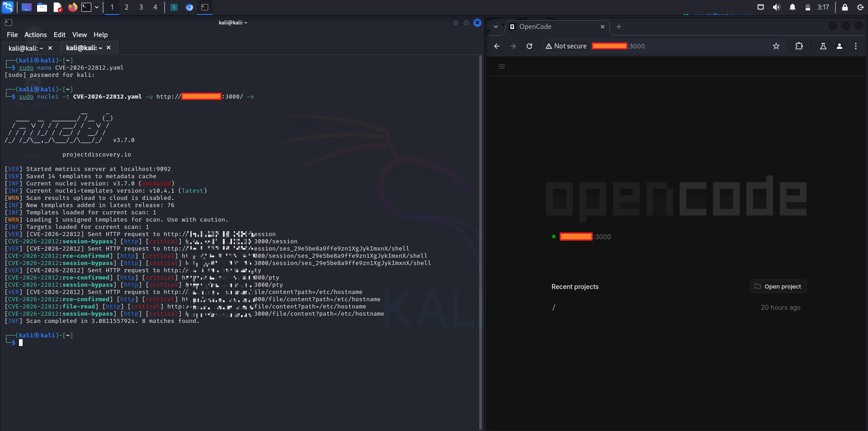Viewport: 868px width, 431px height.
Task: Reload the OpenCode page
Action: [529, 46]
